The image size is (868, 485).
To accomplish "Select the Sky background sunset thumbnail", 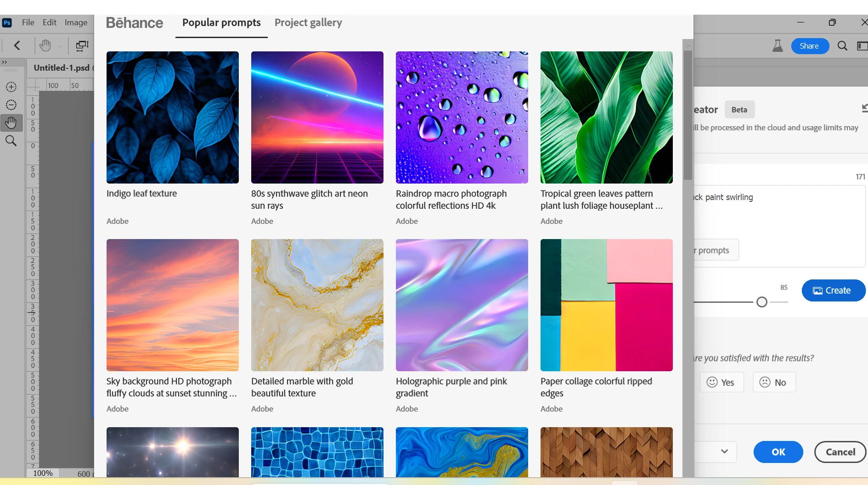I will click(173, 305).
